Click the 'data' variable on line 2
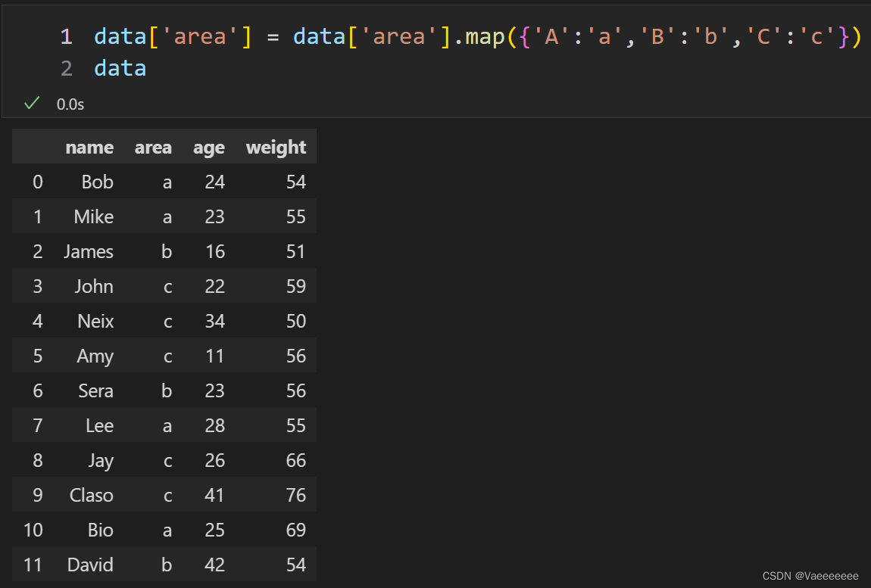Viewport: 871px width, 588px height. coord(120,68)
